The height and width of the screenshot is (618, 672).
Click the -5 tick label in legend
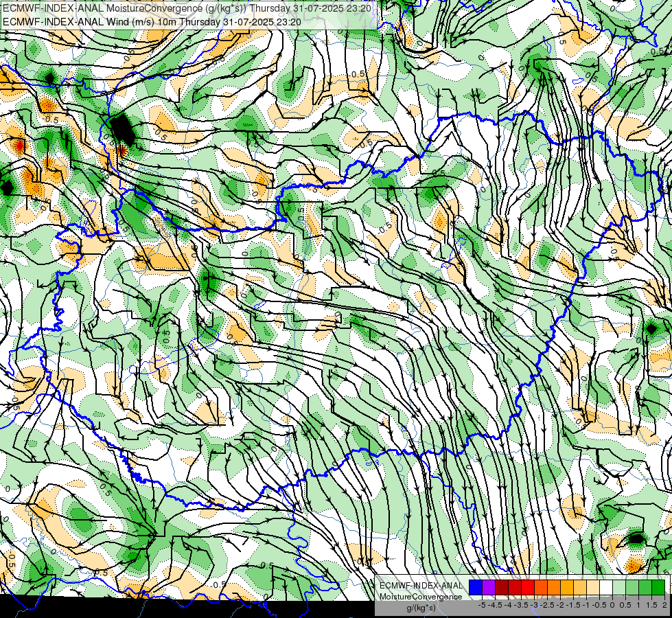point(482,605)
